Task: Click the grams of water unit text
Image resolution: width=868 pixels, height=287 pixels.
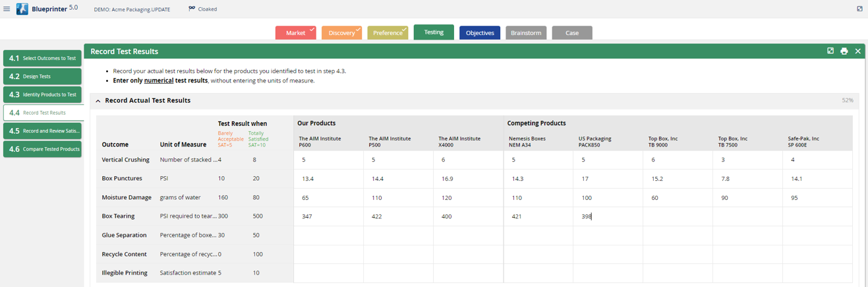Action: (x=179, y=197)
